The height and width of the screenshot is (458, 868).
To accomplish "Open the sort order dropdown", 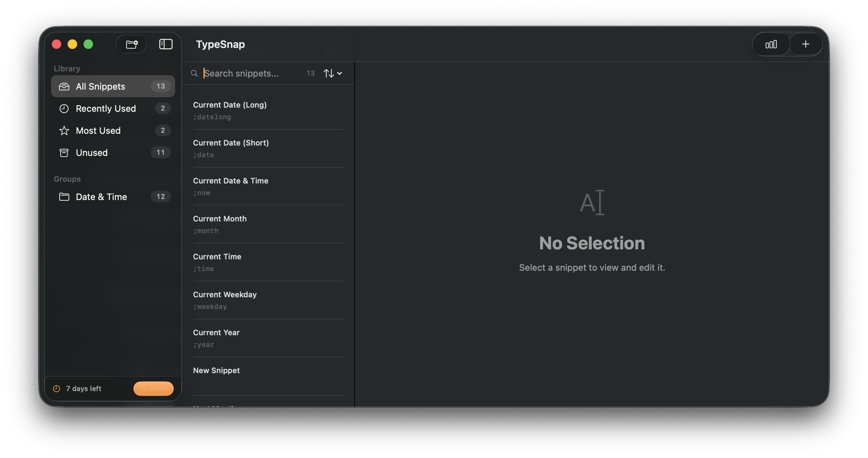I will click(x=329, y=73).
